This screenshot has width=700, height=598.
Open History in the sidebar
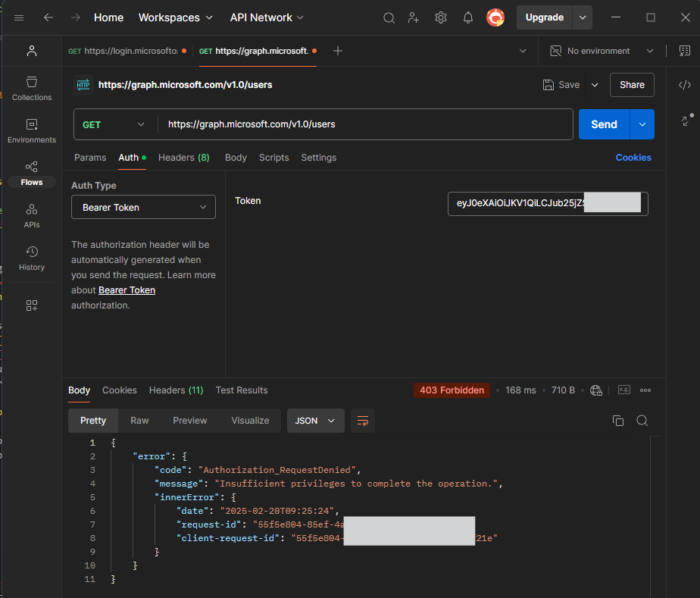tap(32, 258)
